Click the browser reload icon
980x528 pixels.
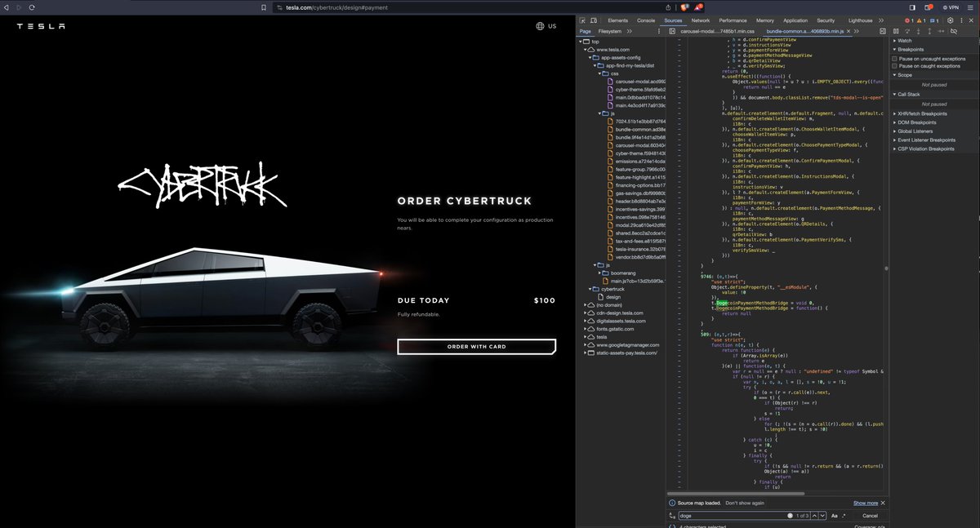tap(33, 7)
